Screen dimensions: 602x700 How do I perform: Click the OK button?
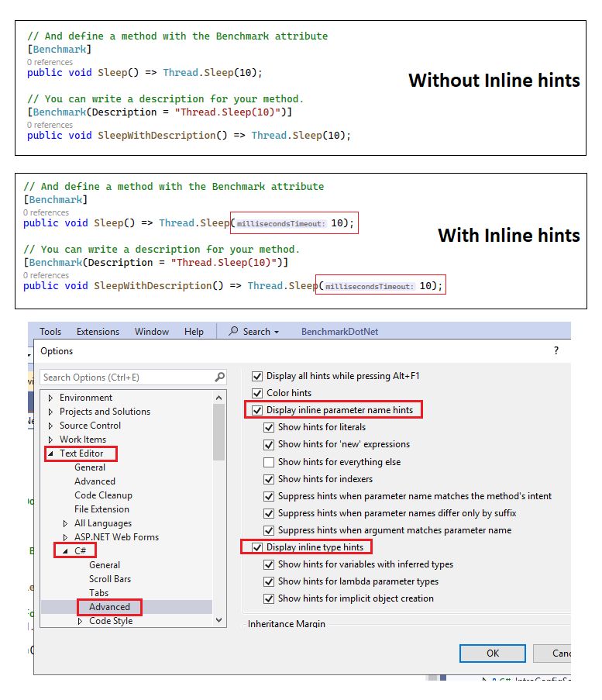click(x=493, y=653)
